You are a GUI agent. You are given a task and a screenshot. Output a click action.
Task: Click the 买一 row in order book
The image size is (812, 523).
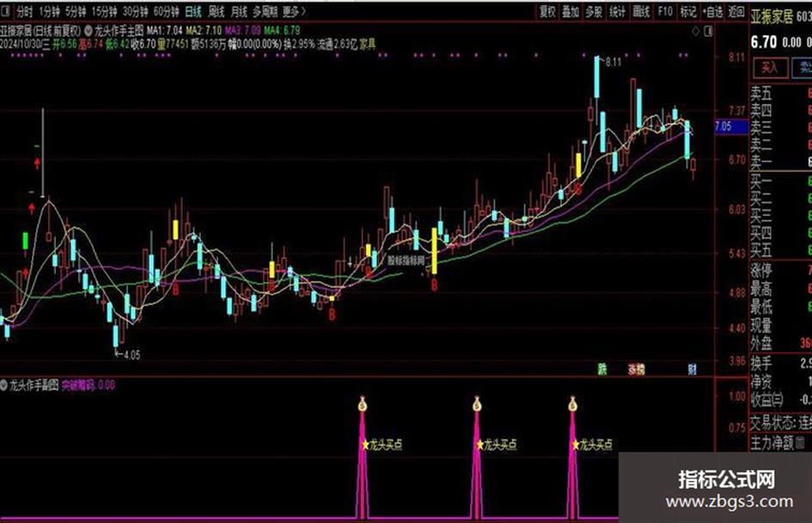pos(781,181)
